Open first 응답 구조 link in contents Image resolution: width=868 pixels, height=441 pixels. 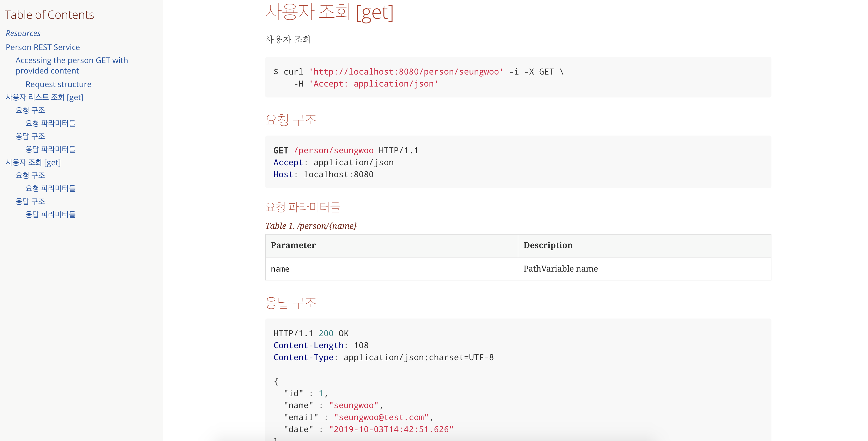point(30,136)
